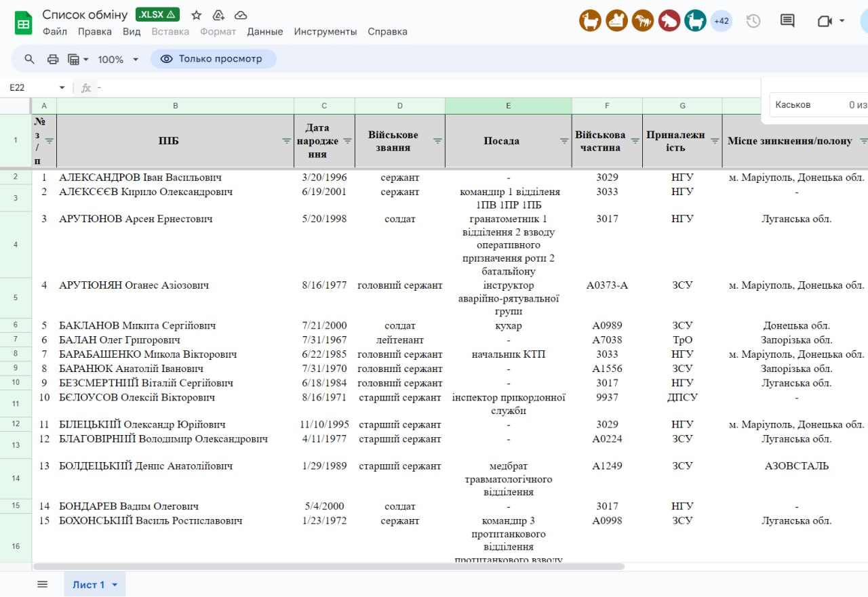Expand the Лист 1 sheet tab menu
868x597 pixels.
[115, 585]
